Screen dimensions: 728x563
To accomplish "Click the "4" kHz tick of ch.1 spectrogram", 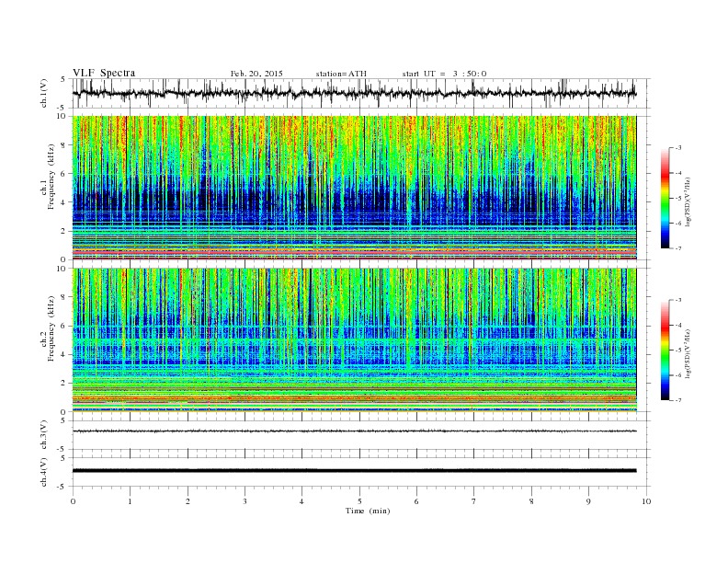I will tap(63, 202).
